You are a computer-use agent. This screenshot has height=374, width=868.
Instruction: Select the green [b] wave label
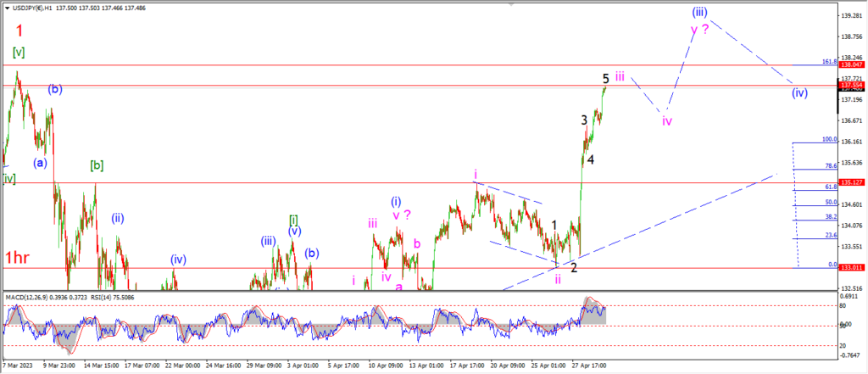pyautogui.click(x=97, y=165)
